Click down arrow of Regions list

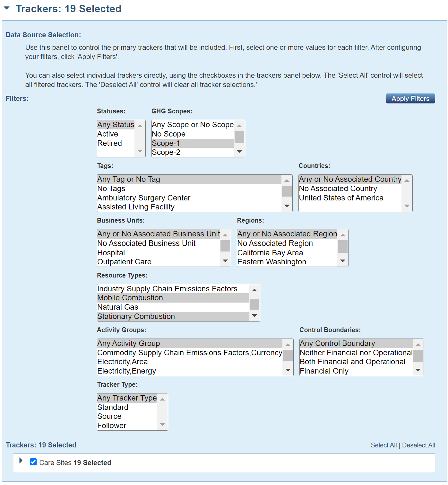tap(343, 261)
